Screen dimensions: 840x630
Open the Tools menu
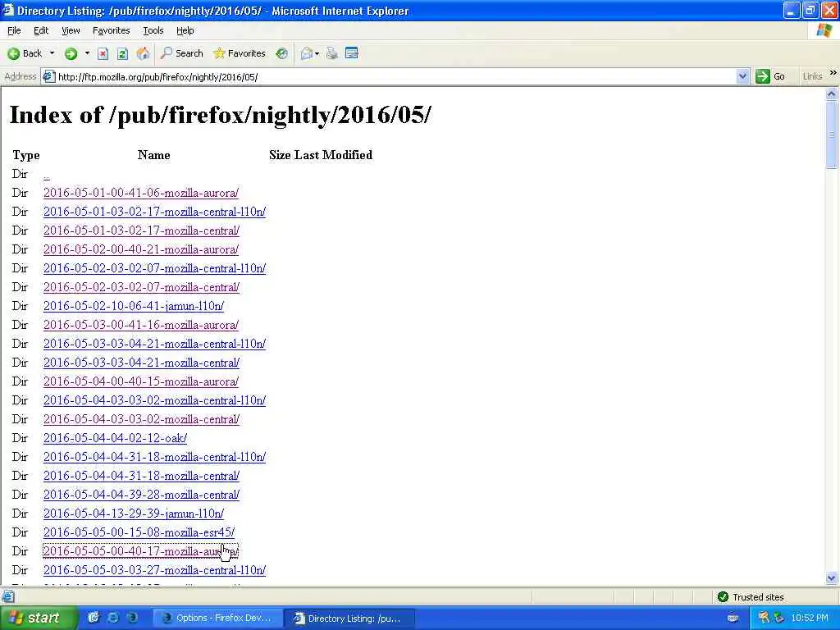153,30
